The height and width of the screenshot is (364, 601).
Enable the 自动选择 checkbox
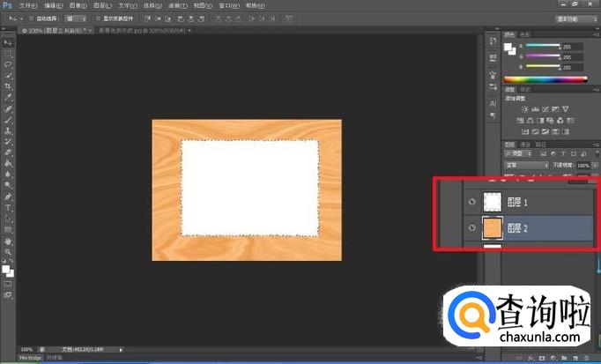coord(32,18)
